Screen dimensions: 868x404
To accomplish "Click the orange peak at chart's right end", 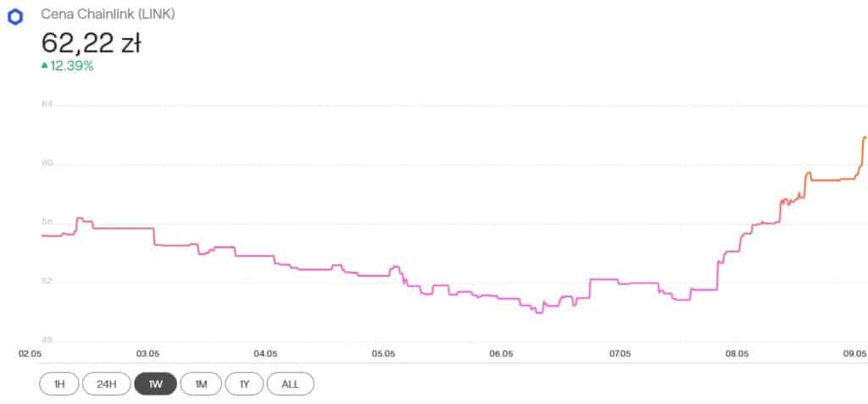I will coord(864,137).
